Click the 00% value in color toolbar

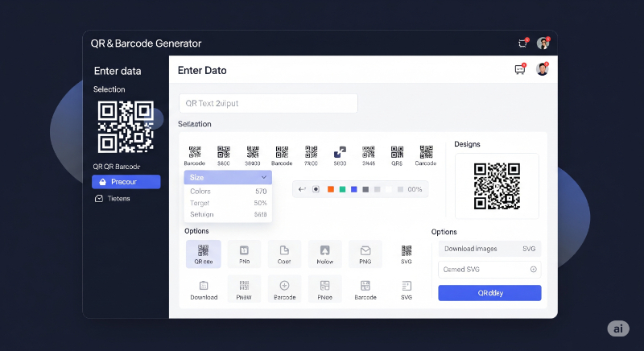point(415,189)
